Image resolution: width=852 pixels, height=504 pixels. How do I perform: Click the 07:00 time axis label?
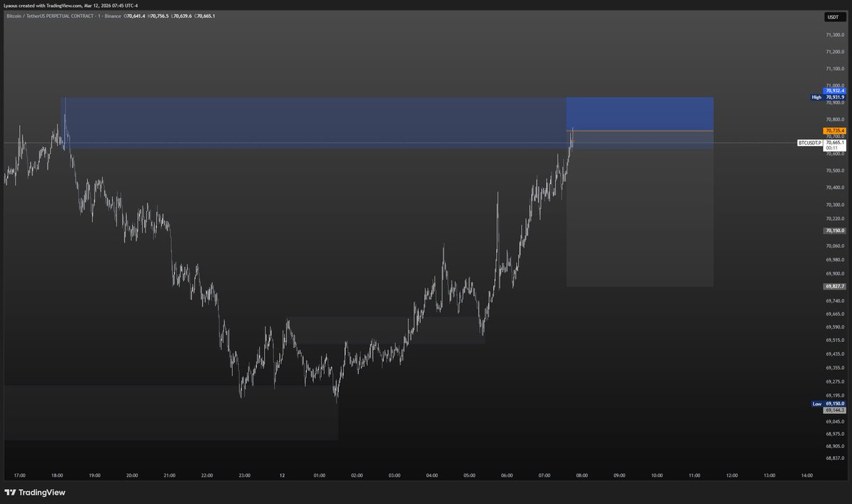tap(545, 476)
